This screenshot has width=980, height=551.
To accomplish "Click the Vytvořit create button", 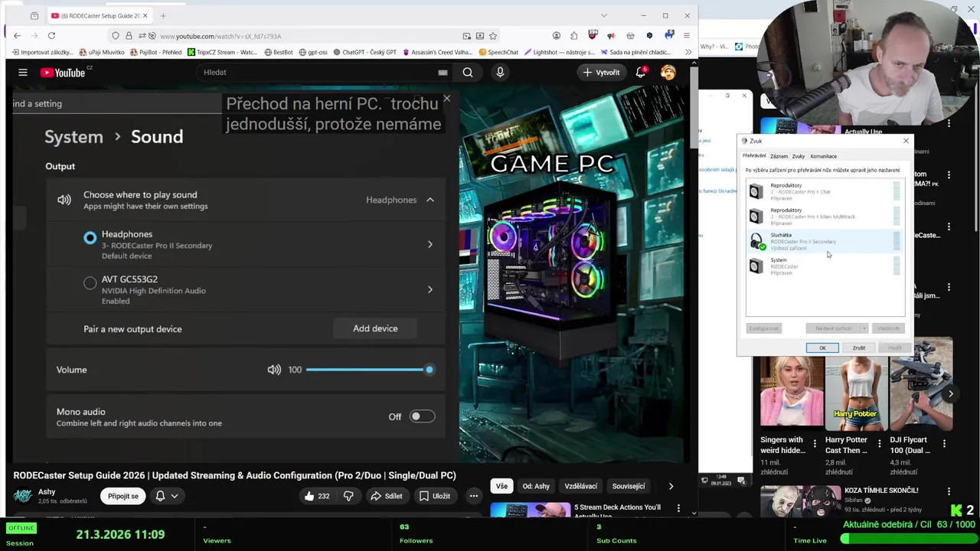I will (x=602, y=73).
